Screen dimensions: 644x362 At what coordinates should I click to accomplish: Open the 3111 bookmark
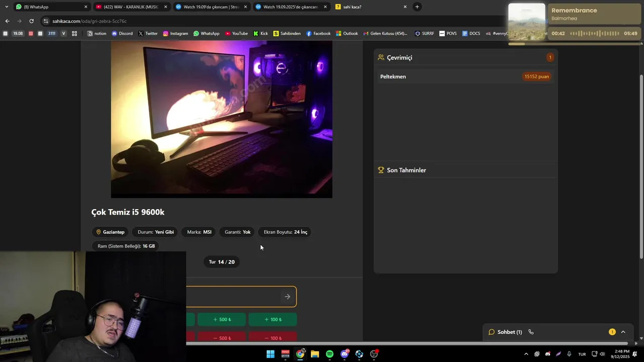[x=51, y=34]
